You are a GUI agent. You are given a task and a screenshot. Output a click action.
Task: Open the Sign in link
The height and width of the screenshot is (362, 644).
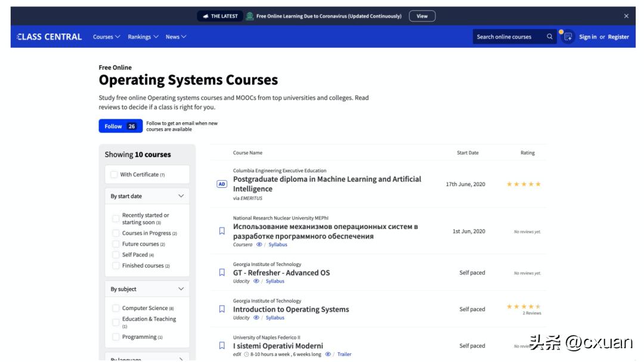587,37
